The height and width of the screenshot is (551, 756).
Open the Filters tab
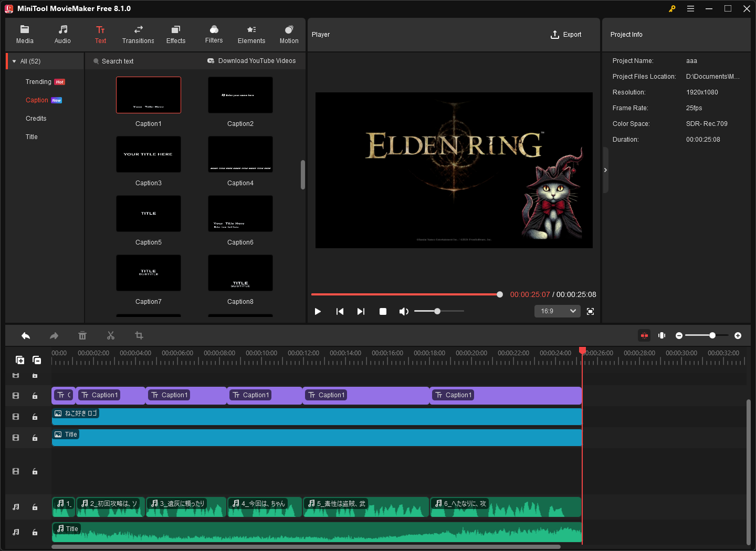pyautogui.click(x=214, y=35)
